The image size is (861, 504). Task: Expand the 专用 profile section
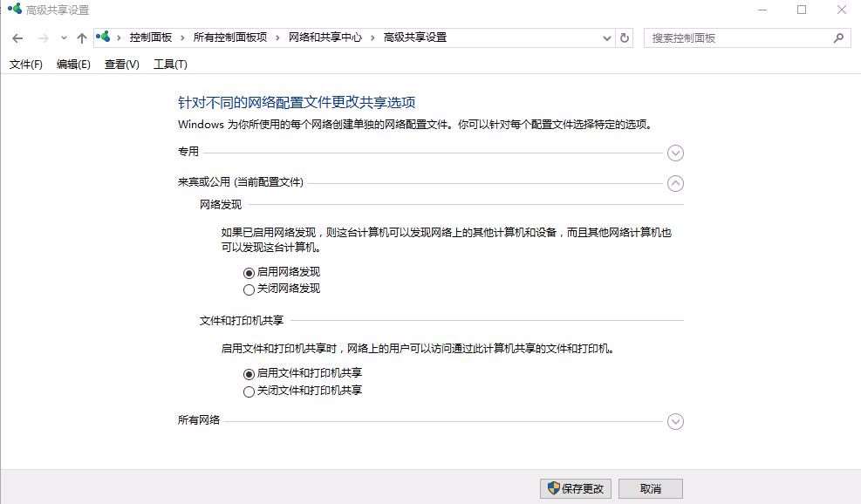675,153
